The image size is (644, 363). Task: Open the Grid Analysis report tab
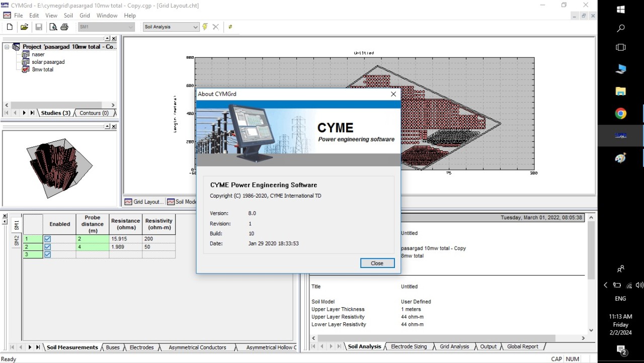click(x=454, y=346)
